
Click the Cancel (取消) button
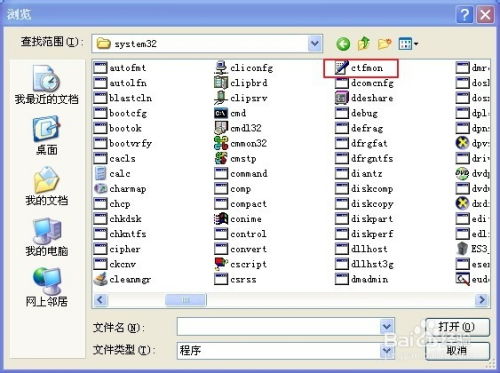pos(457,351)
